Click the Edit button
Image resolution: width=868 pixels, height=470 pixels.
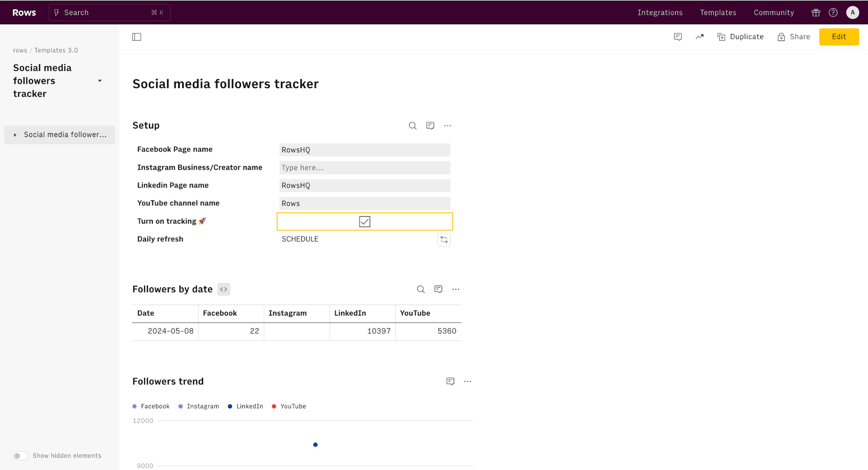coord(840,36)
